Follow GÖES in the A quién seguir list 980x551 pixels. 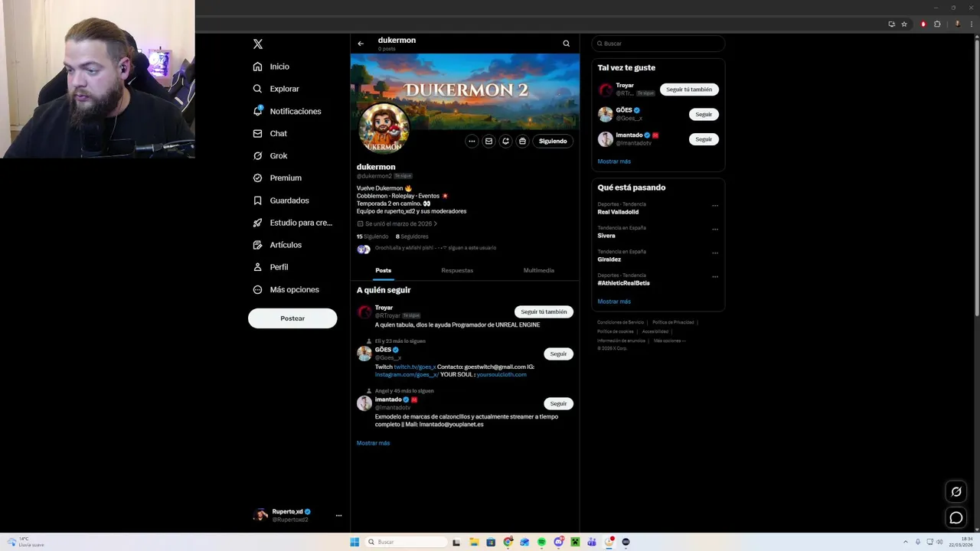pos(558,354)
